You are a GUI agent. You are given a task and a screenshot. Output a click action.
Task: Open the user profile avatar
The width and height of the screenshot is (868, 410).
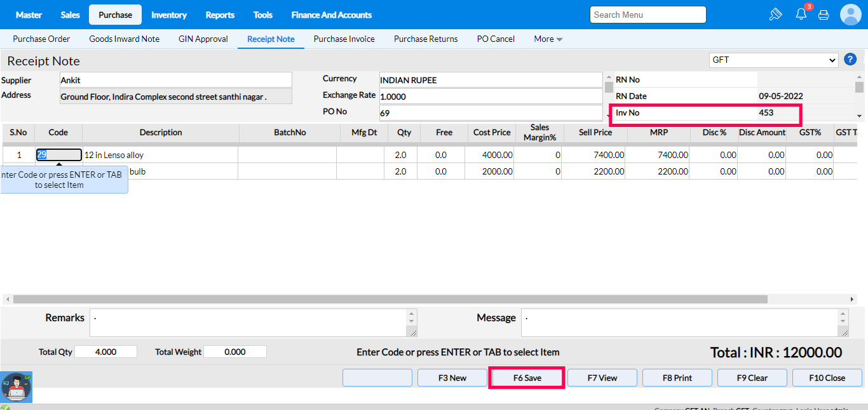(850, 15)
